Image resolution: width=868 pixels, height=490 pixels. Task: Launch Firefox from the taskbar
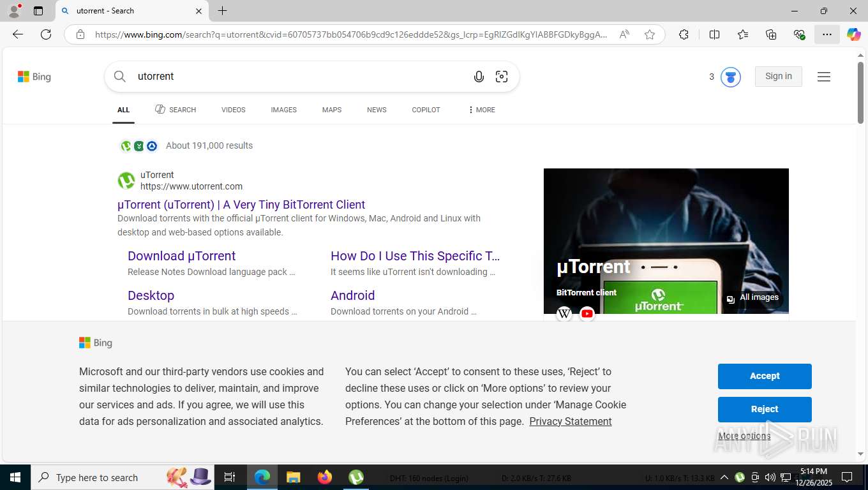[325, 477]
